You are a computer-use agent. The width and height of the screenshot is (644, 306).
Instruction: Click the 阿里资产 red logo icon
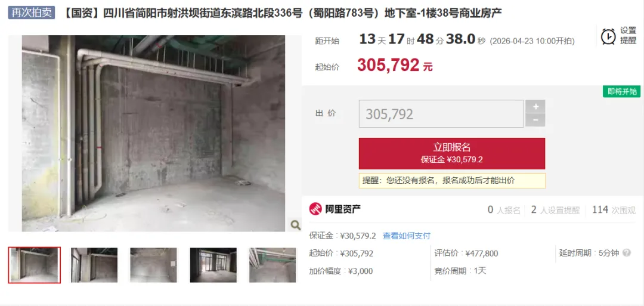pyautogui.click(x=315, y=209)
